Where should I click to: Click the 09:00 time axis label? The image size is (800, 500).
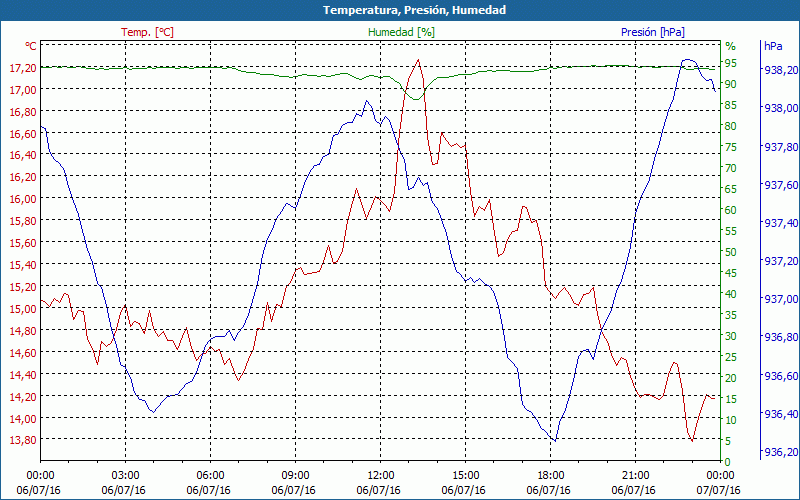[295, 476]
